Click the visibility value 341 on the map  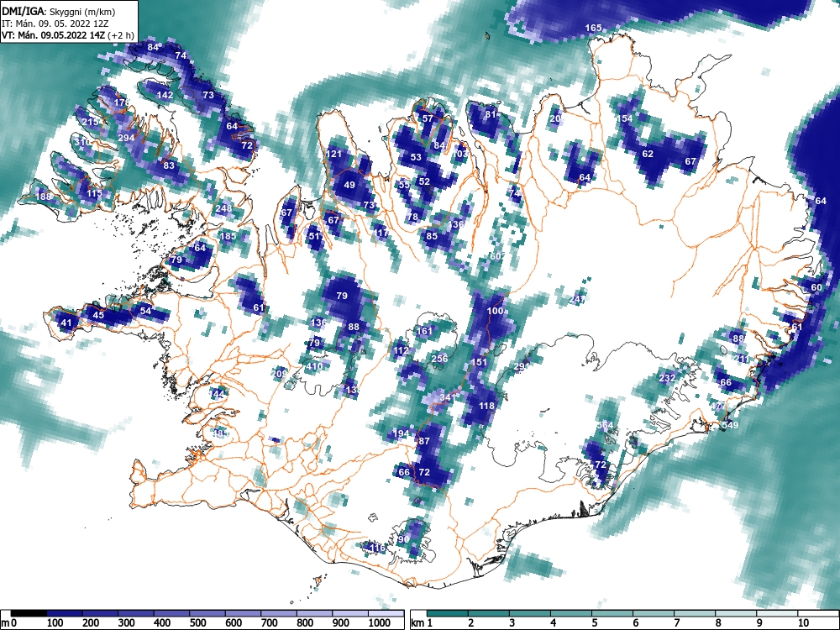[448, 397]
